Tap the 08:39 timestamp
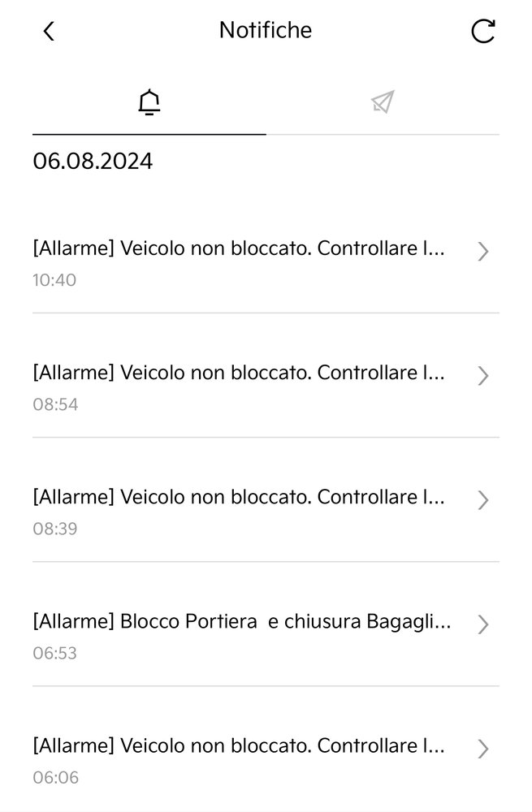The width and height of the screenshot is (532, 812). [x=55, y=529]
